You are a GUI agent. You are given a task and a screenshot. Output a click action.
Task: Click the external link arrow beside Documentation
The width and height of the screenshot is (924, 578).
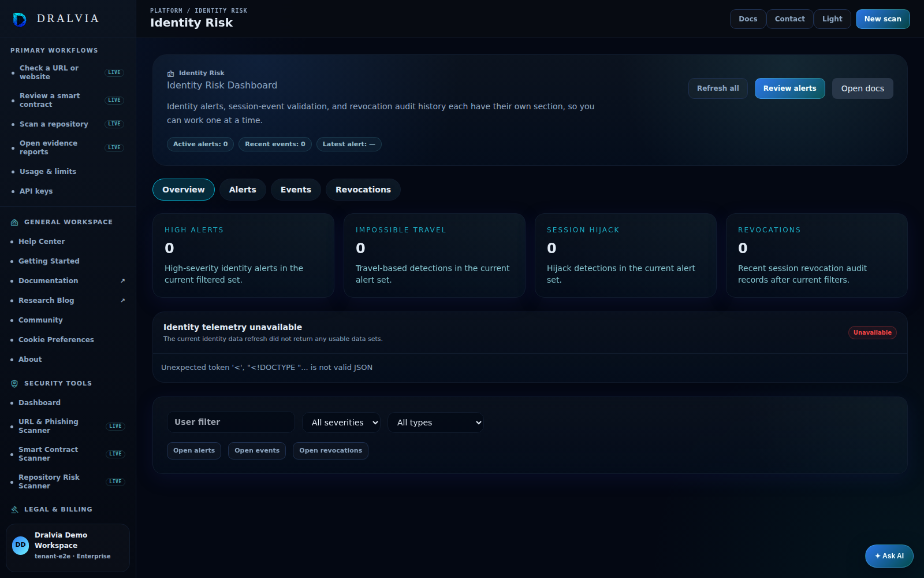(122, 281)
